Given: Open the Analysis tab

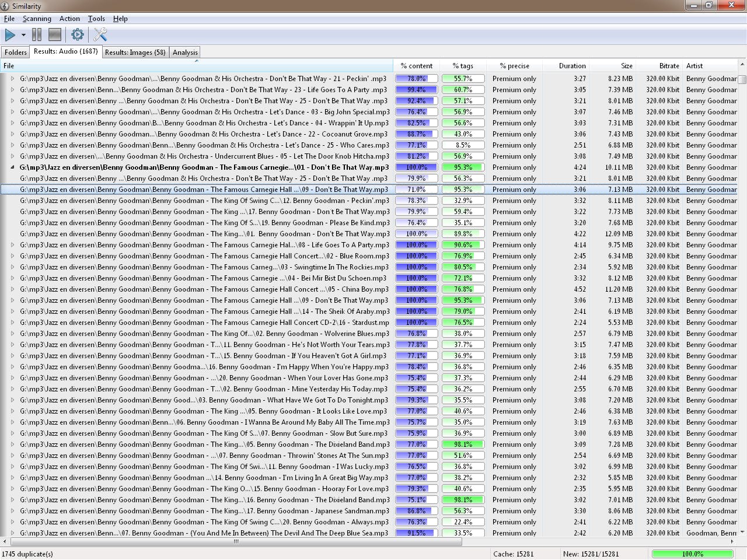Looking at the screenshot, I should [x=185, y=52].
